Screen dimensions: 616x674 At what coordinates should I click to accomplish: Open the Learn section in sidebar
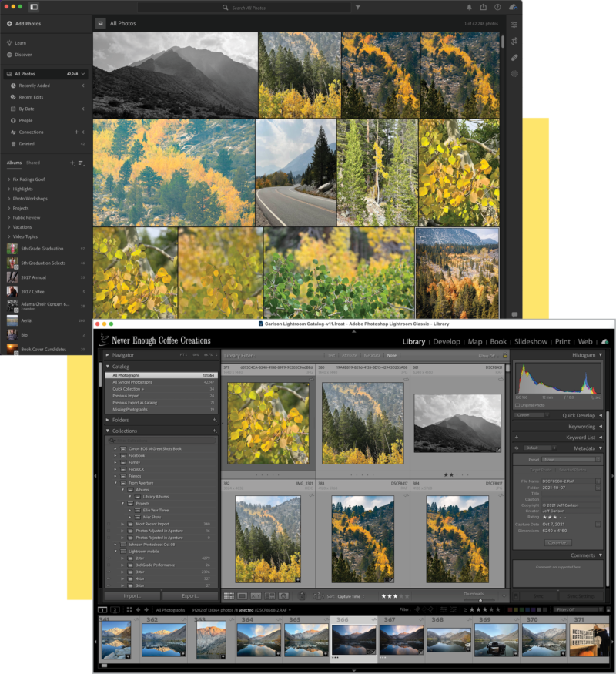pos(20,43)
